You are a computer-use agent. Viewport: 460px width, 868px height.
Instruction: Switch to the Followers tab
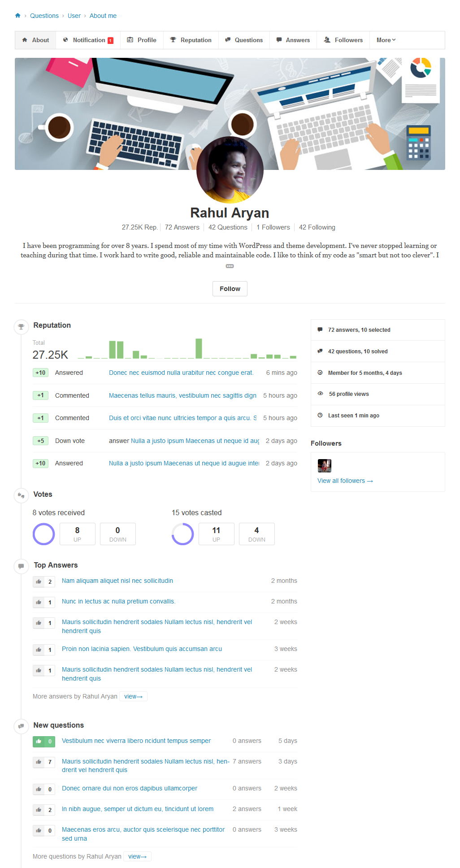click(x=343, y=40)
